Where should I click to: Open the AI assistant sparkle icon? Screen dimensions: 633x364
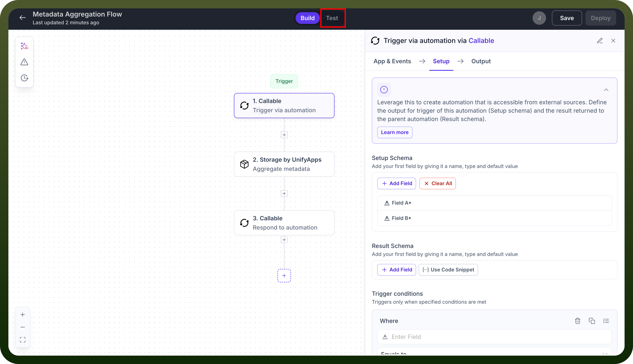tap(24, 46)
